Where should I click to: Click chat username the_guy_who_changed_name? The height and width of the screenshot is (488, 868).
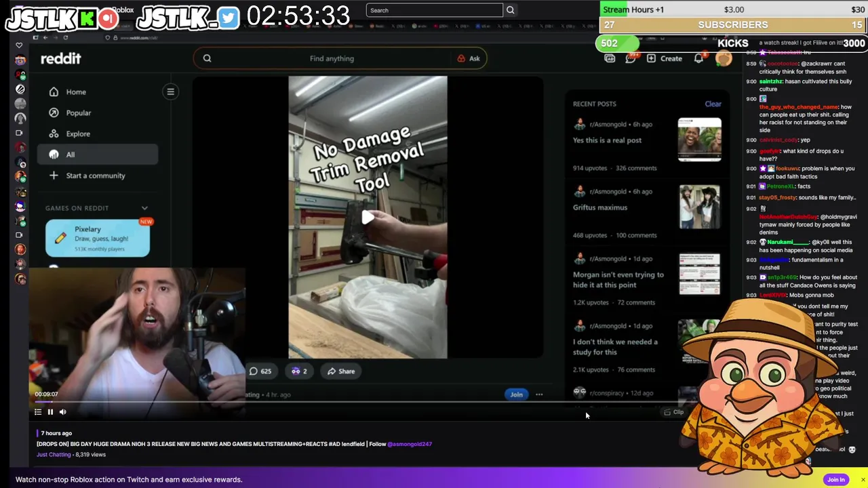pos(798,106)
